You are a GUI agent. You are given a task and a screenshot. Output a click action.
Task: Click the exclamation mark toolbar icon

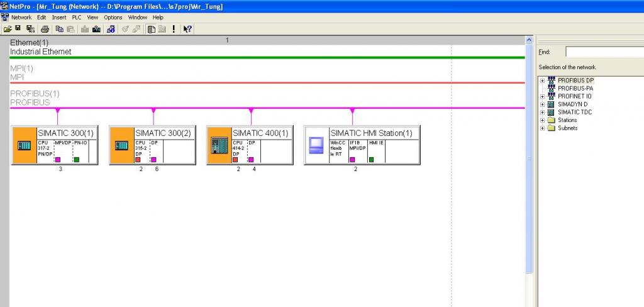pos(174,29)
